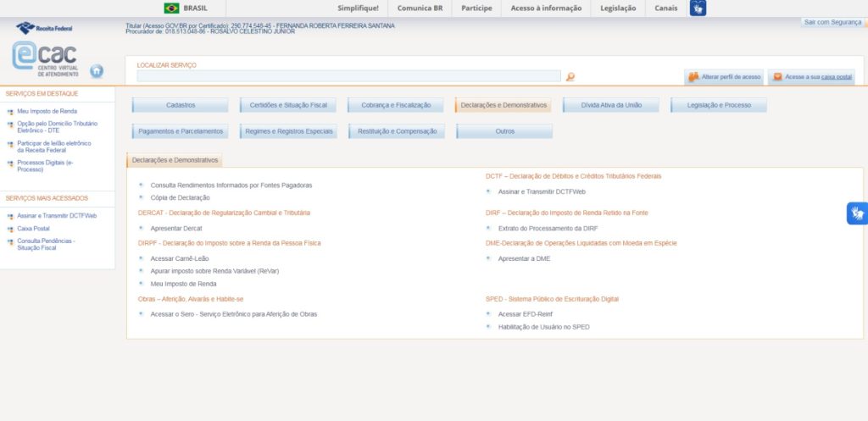Click the Brazil flag icon

[x=171, y=8]
